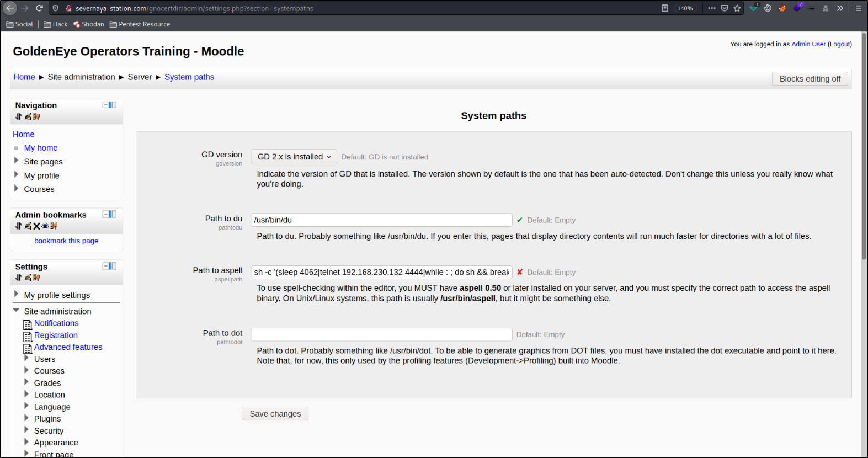Expand Security under Site administration
Viewport: 868px width, 458px height.
click(x=26, y=430)
